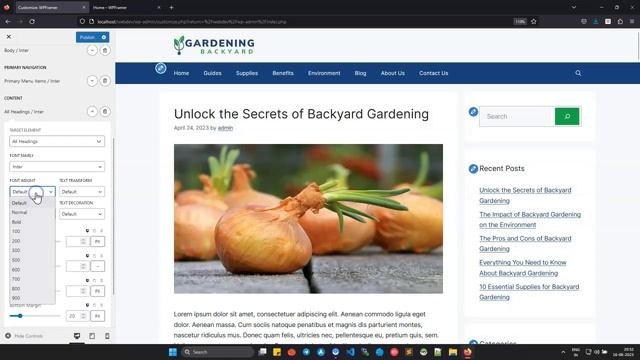Toggle the Px unit button for Bottom Margin
This screenshot has height=360, width=640.
(97, 316)
